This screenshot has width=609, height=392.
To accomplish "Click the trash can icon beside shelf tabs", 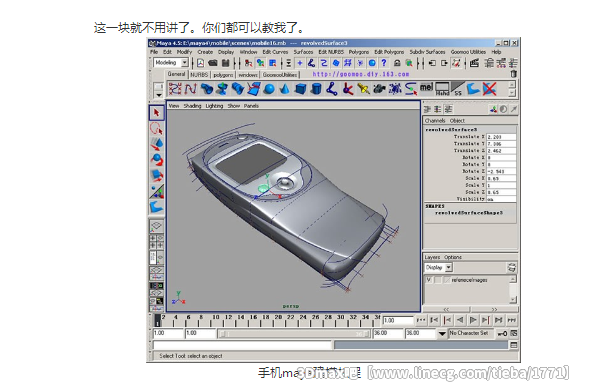I will pyautogui.click(x=513, y=74).
